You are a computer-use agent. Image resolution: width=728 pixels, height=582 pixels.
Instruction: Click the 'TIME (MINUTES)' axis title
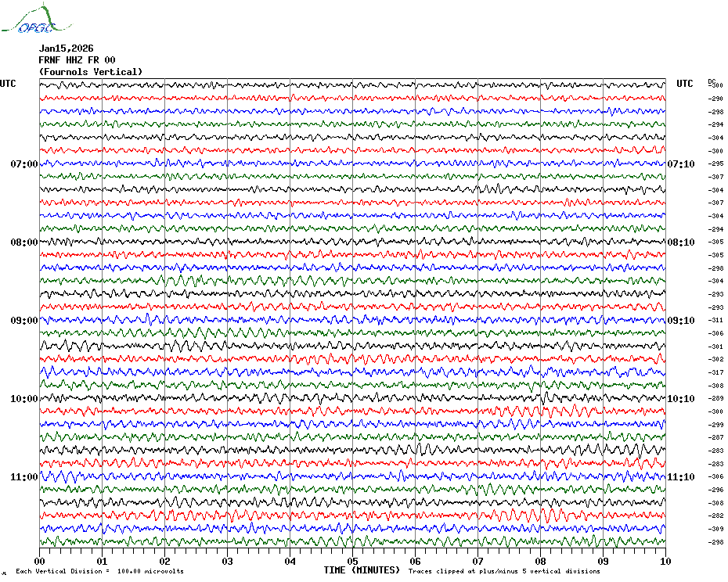[362, 570]
